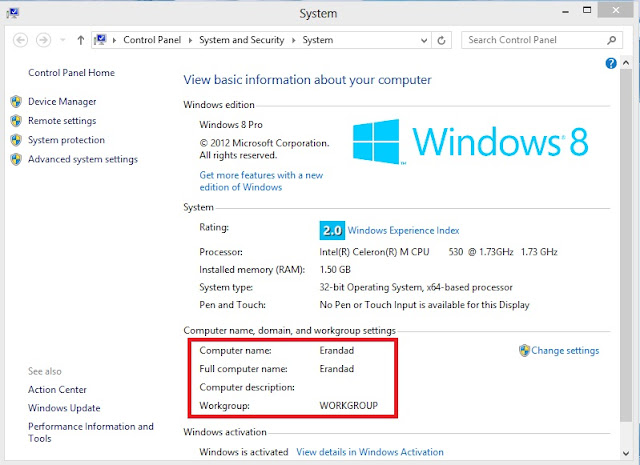
Task: Maximize the System window
Action: pyautogui.click(x=587, y=11)
